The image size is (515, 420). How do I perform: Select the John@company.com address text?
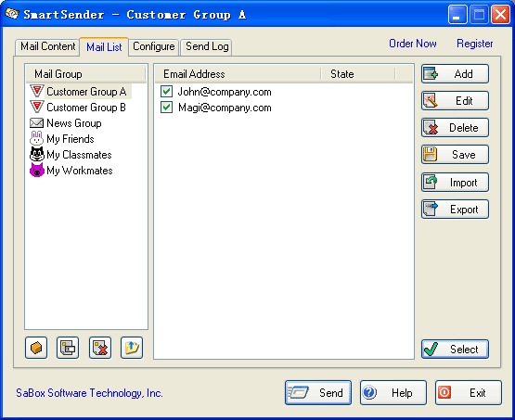pyautogui.click(x=225, y=92)
